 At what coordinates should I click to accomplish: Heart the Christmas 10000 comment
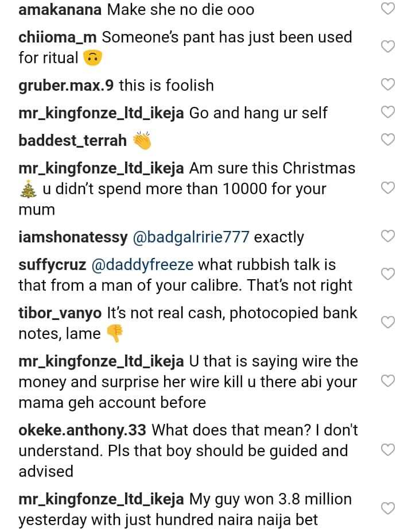pos(388,188)
